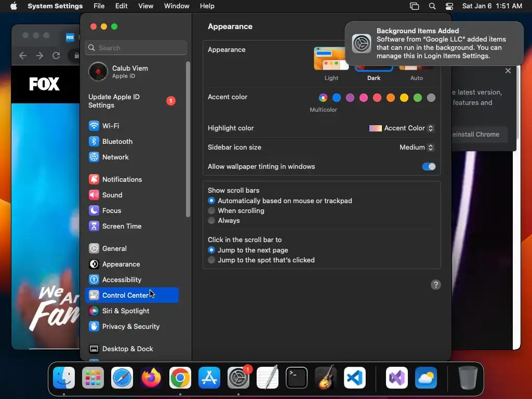Switch to Chrome in the Dock
532x399 pixels.
tap(180, 378)
